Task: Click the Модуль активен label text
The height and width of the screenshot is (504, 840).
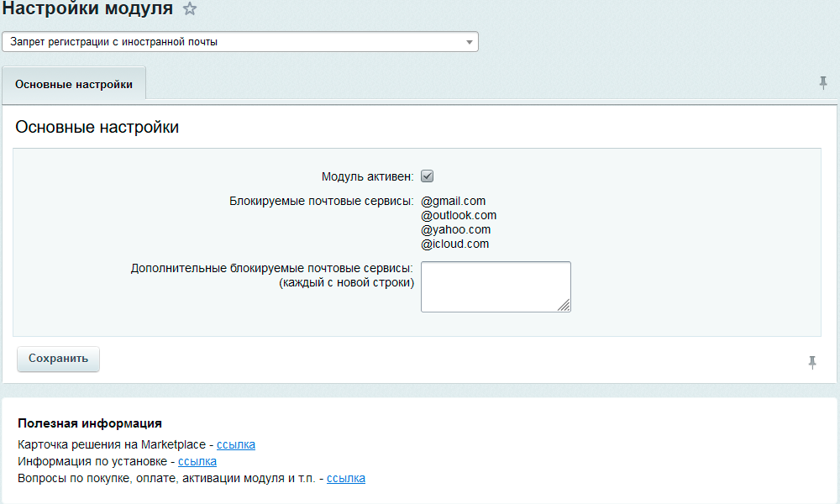Action: (367, 176)
